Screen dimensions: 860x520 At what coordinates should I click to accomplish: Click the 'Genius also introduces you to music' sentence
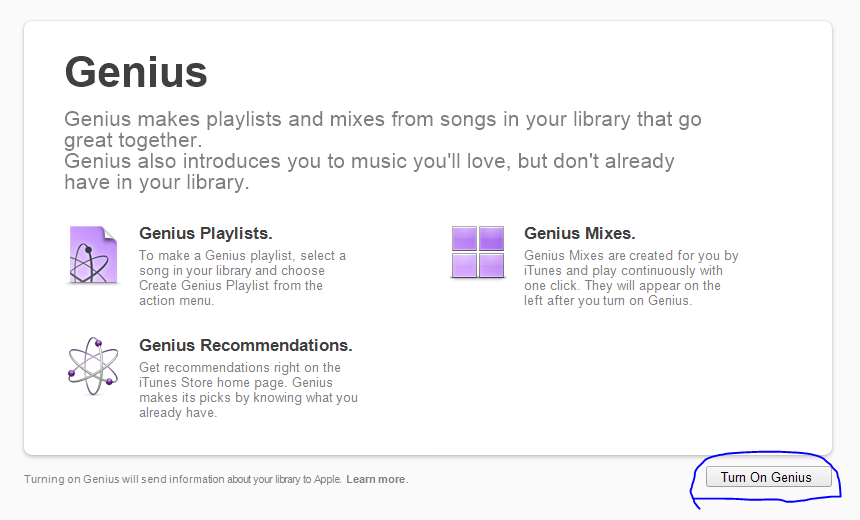click(x=369, y=171)
